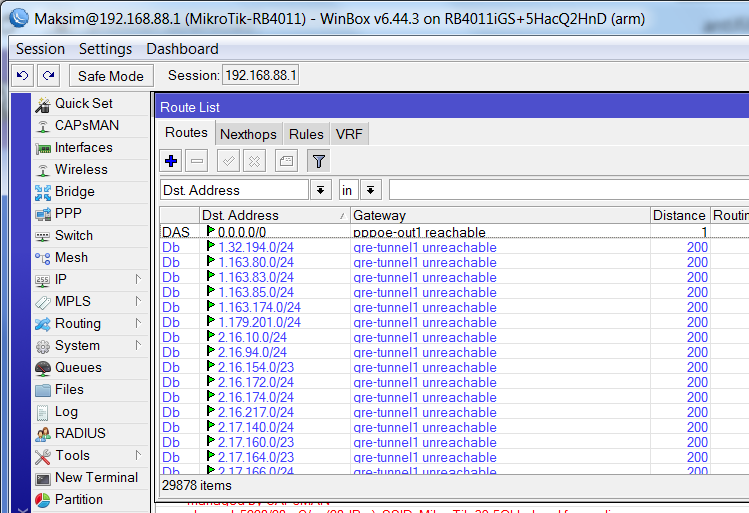Open Interfaces in sidebar
The height and width of the screenshot is (513, 749).
tap(91, 148)
